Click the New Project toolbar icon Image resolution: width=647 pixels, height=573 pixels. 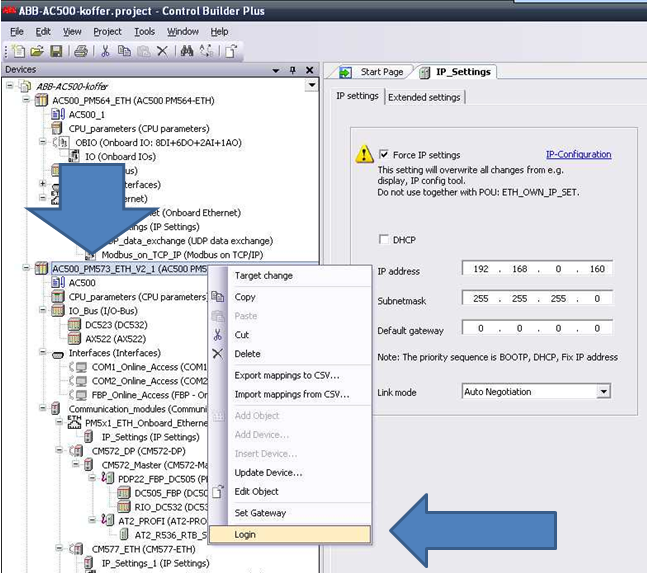point(20,50)
